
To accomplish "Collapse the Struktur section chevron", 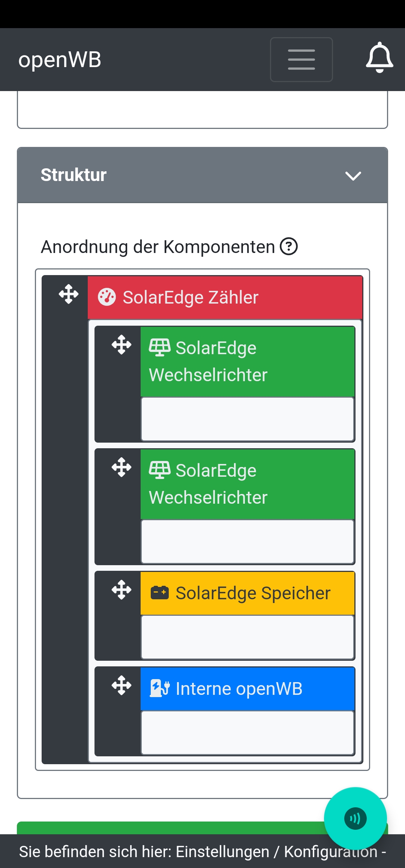I will [x=353, y=176].
